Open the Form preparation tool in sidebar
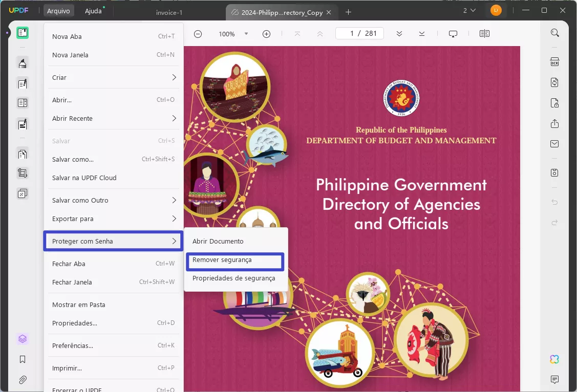This screenshot has width=577, height=392. coord(23,103)
